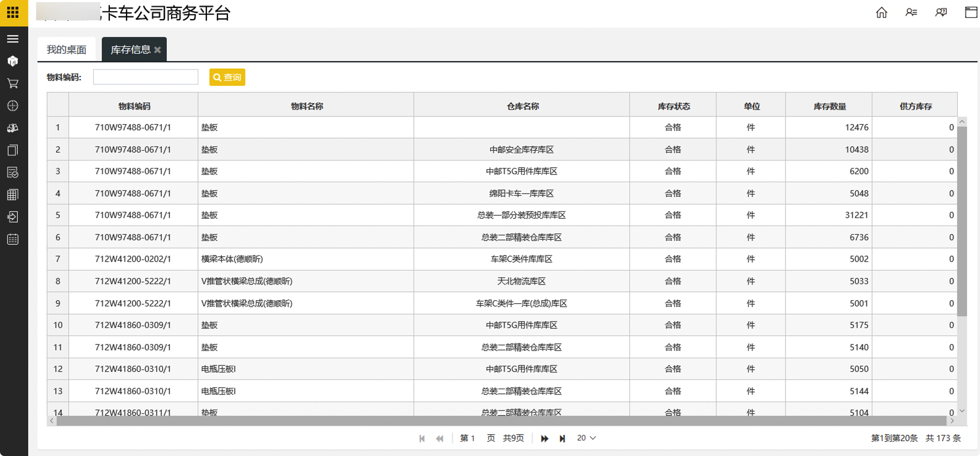Open the yellow apps grid menu
The image size is (980, 456).
click(x=13, y=12)
